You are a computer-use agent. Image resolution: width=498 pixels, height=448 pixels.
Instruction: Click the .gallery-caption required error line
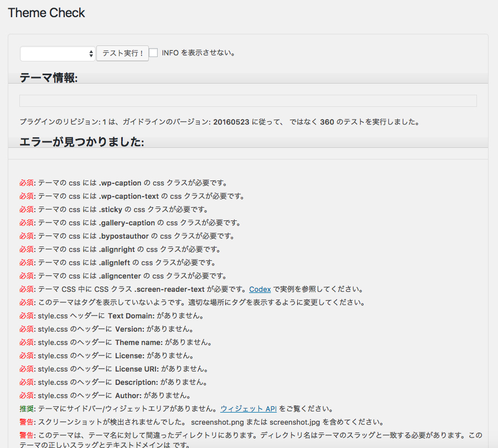click(129, 223)
